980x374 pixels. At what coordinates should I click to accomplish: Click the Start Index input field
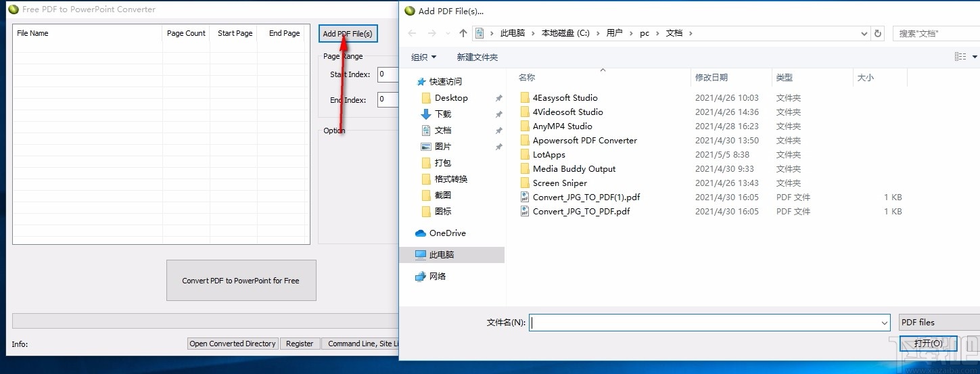click(x=388, y=74)
